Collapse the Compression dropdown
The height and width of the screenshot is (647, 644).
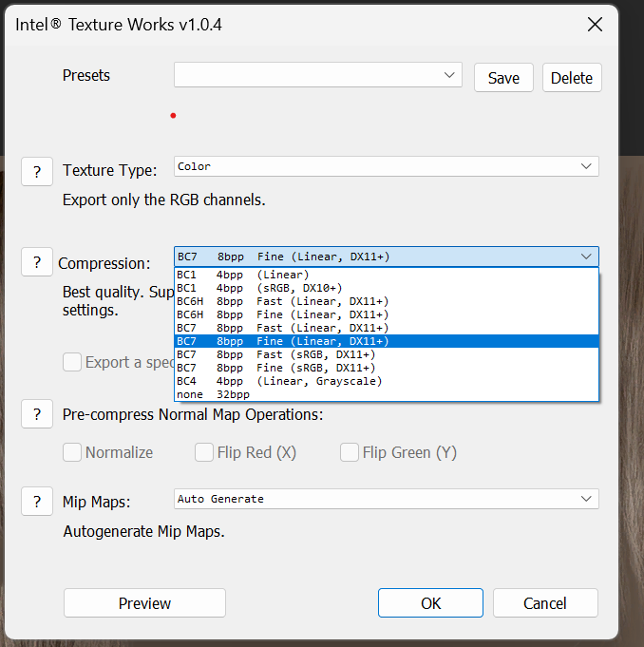click(387, 257)
